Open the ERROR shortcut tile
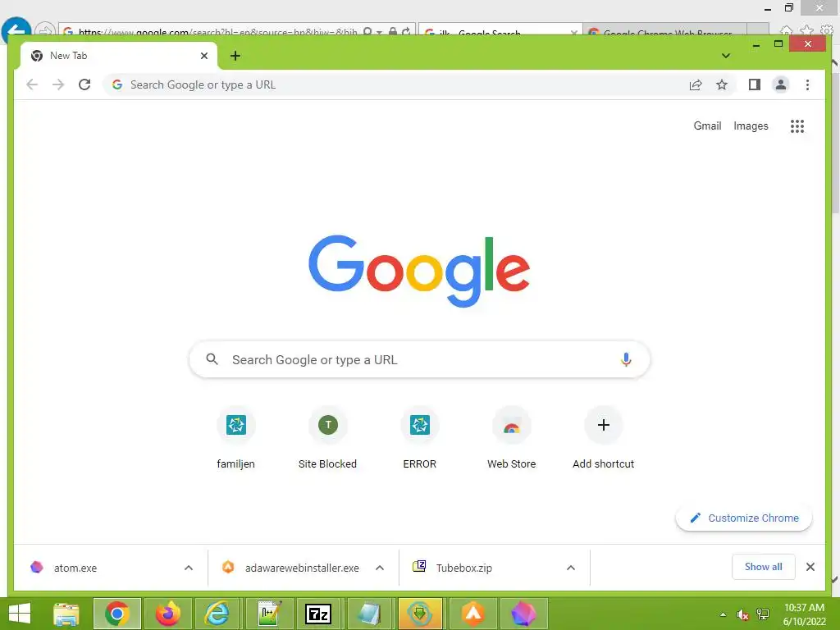 [x=419, y=439]
